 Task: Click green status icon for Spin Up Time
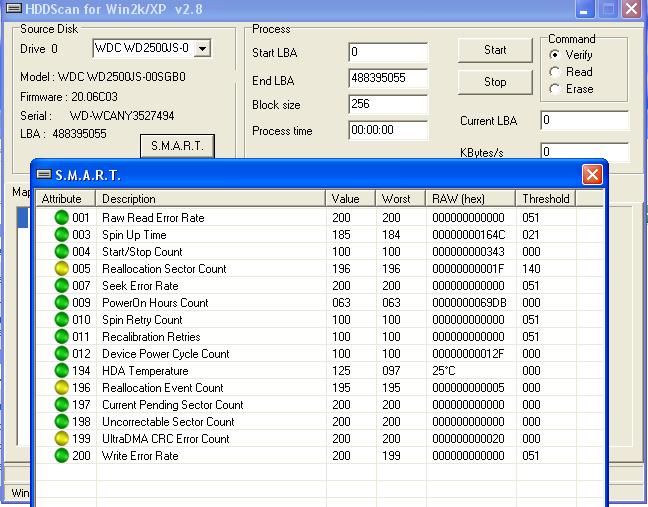pyautogui.click(x=62, y=234)
